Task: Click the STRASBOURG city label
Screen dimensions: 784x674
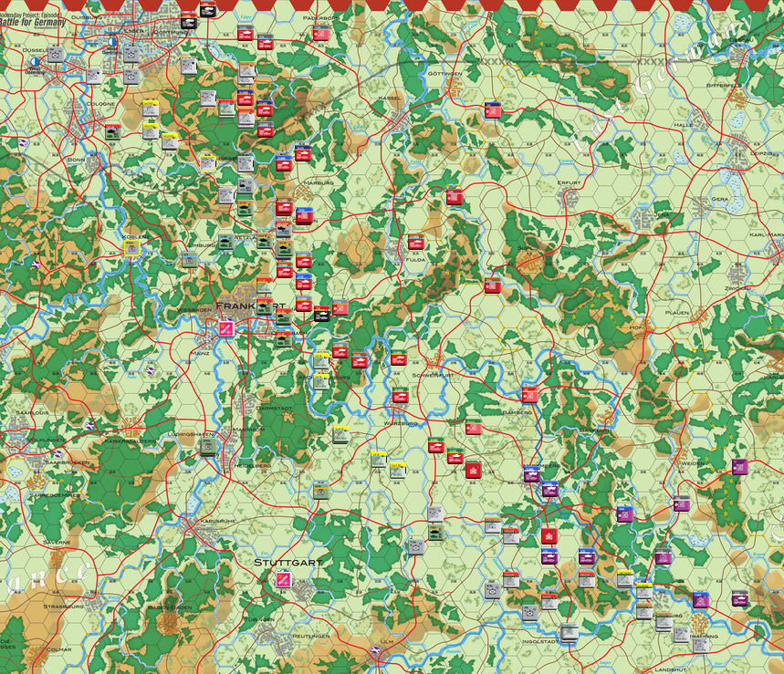Action: [x=64, y=606]
